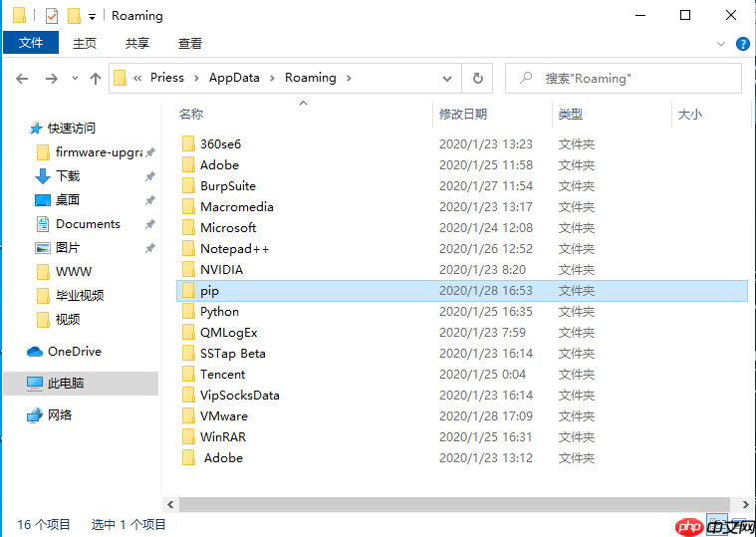Select the Notepad++ folder icon

(x=188, y=249)
